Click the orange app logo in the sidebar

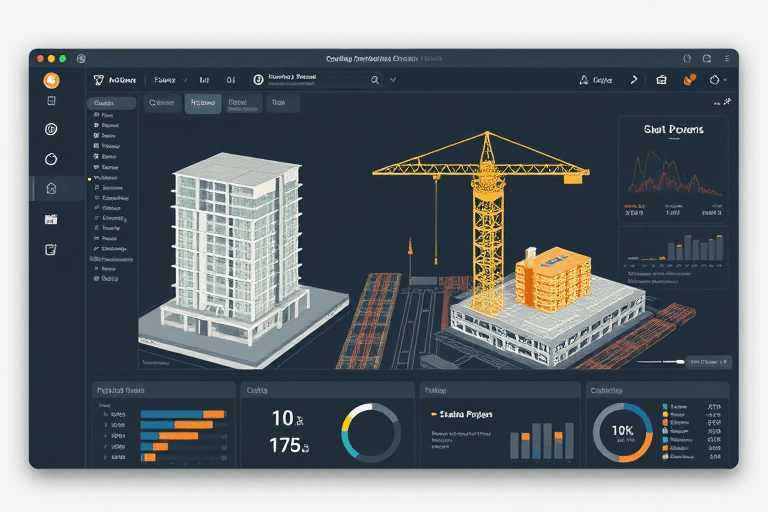pyautogui.click(x=51, y=81)
